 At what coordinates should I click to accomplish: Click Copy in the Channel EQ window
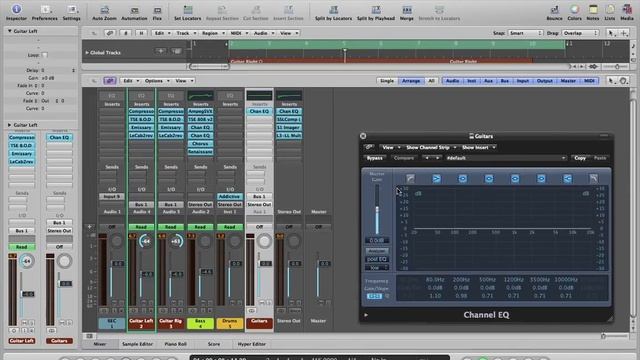(580, 158)
